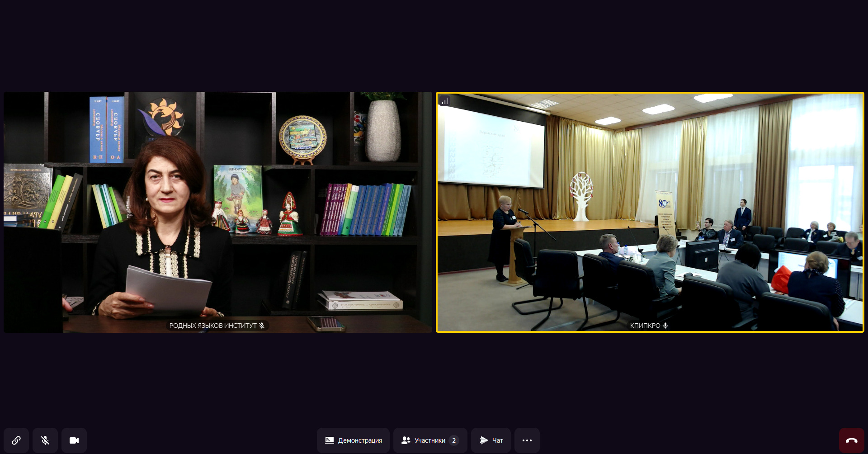Screen dimensions: 868x454
Task: Click the people icon beside Участники
Action: (406, 440)
